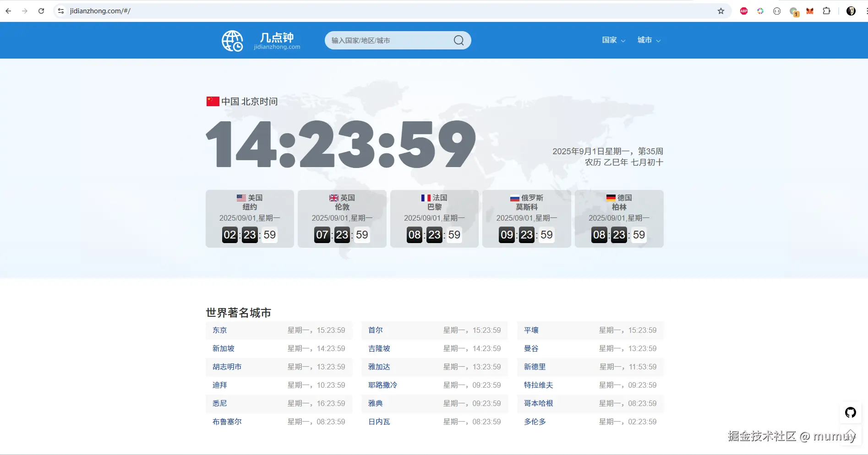Click the MetaMask fox extension icon
Viewport: 868px width, 455px height.
[810, 11]
